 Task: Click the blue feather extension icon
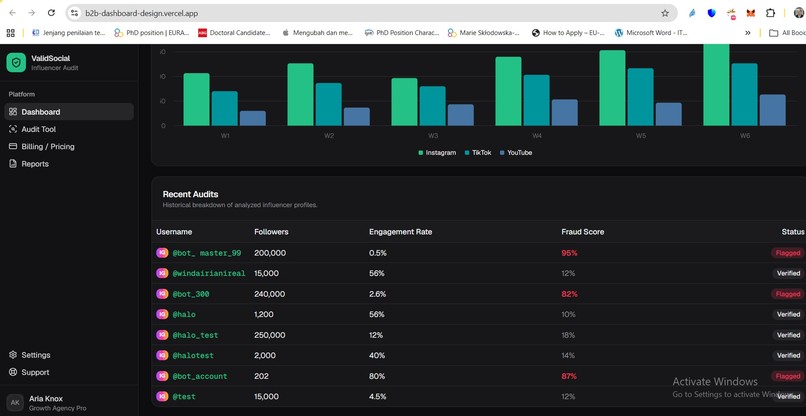tap(692, 13)
